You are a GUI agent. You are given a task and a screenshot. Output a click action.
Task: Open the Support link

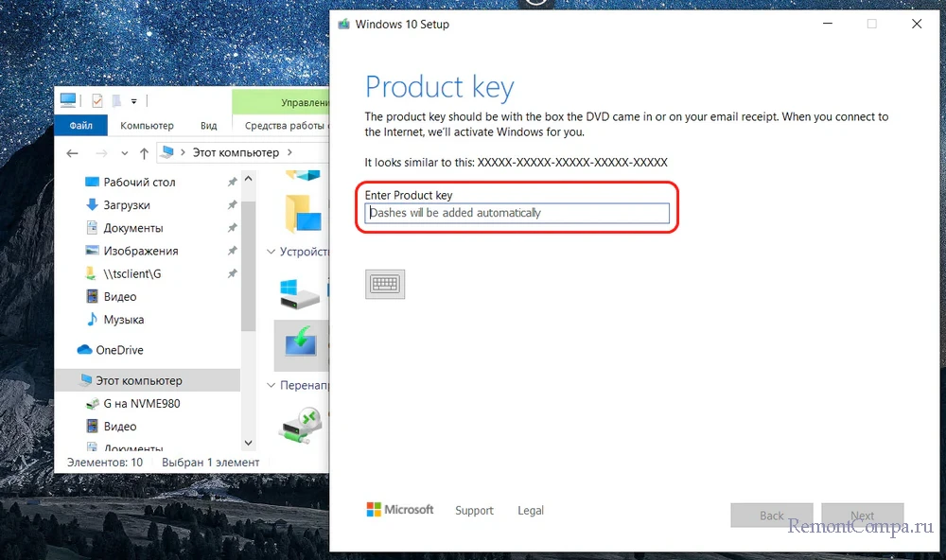coord(474,511)
